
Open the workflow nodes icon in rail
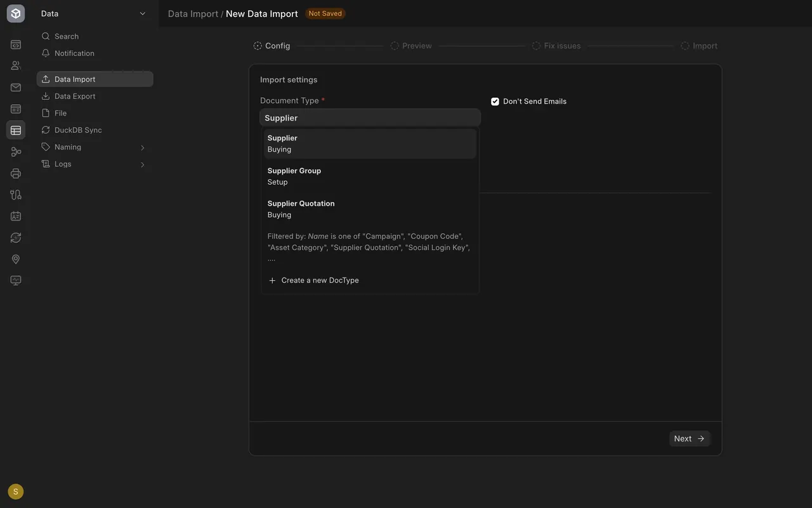click(x=16, y=152)
